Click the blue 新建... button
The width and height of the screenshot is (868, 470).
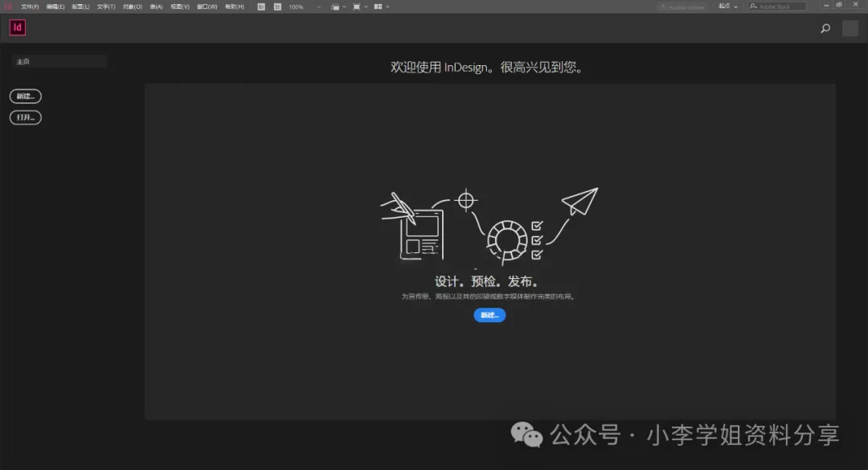tap(489, 315)
